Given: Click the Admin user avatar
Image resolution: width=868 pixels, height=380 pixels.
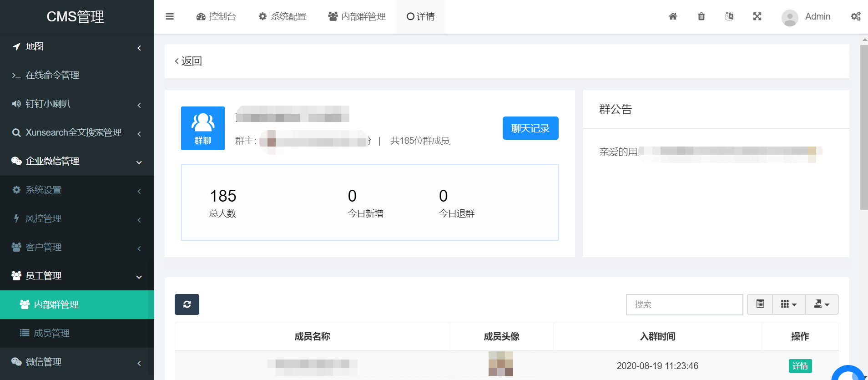Looking at the screenshot, I should click(790, 17).
